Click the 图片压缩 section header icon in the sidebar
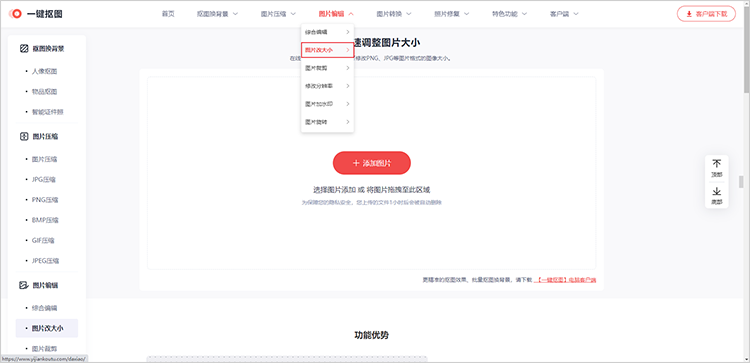This screenshot has width=750, height=363. 24,136
